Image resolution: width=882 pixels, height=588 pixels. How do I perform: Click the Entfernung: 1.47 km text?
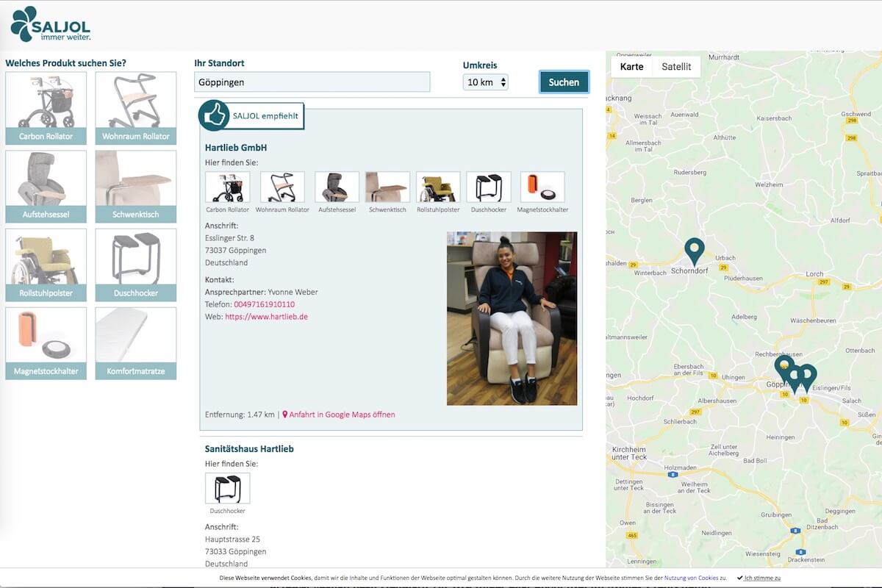tap(240, 415)
